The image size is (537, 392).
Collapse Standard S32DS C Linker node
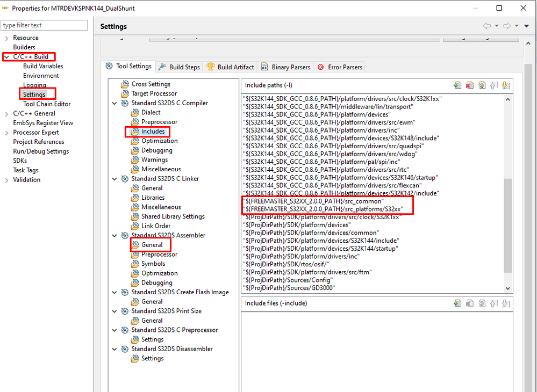coord(114,179)
